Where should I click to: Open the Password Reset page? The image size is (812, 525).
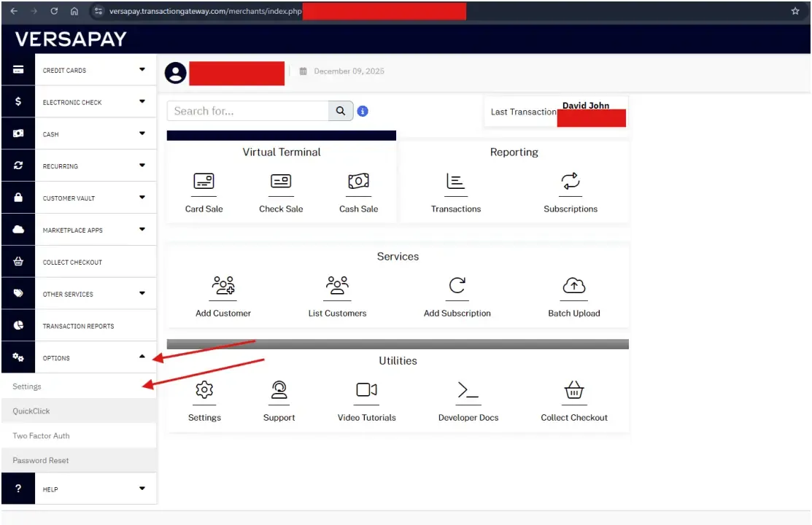41,460
